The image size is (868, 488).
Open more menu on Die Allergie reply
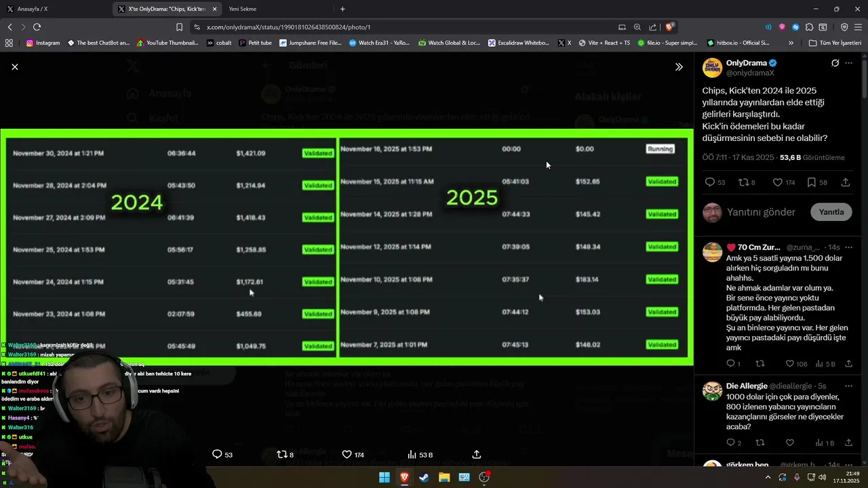coord(849,386)
